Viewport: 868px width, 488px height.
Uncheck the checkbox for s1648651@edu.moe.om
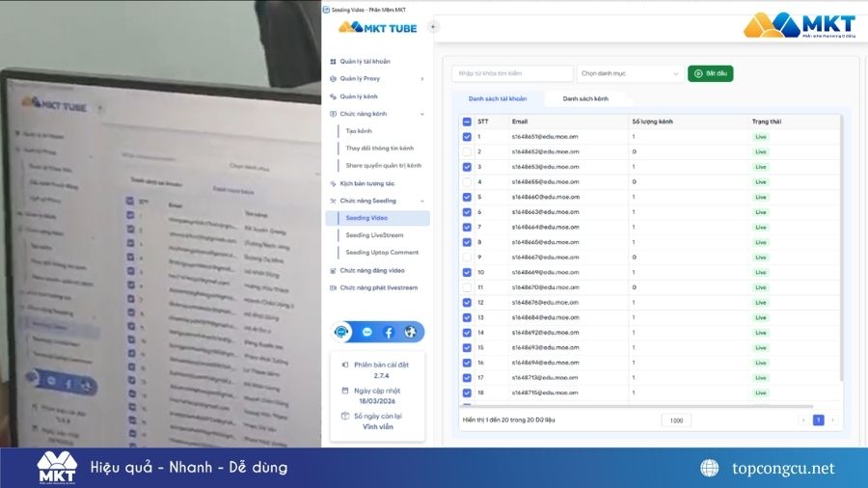(467, 137)
